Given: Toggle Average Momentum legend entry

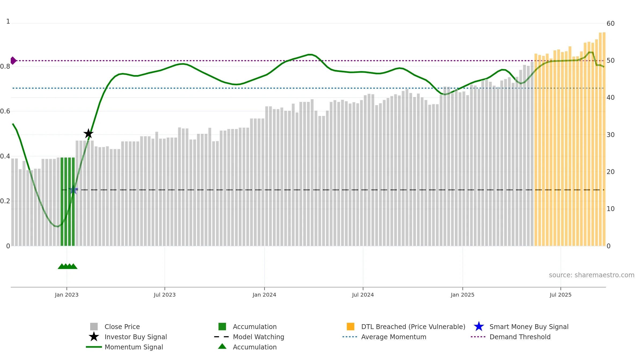Looking at the screenshot, I should coord(384,337).
